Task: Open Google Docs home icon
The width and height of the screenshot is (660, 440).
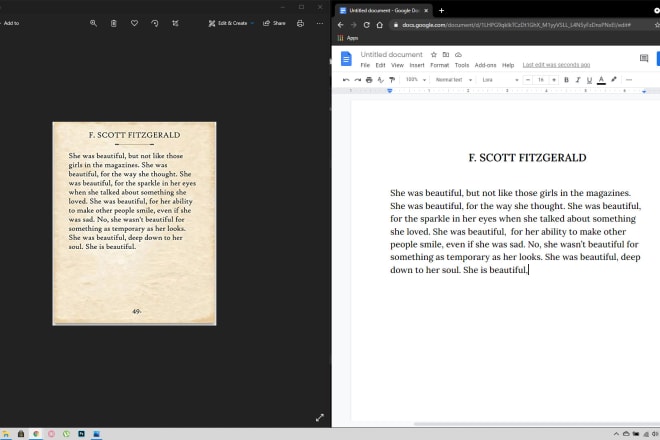Action: coord(346,59)
